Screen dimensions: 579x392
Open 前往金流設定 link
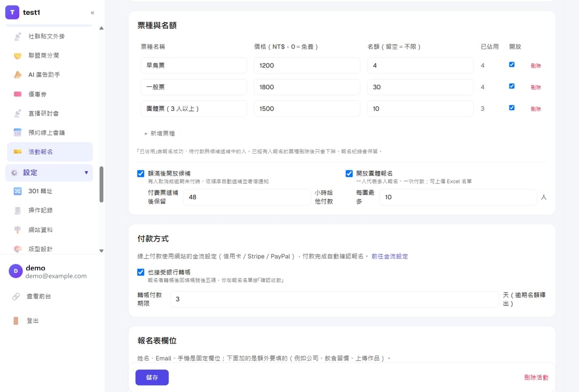(389, 256)
